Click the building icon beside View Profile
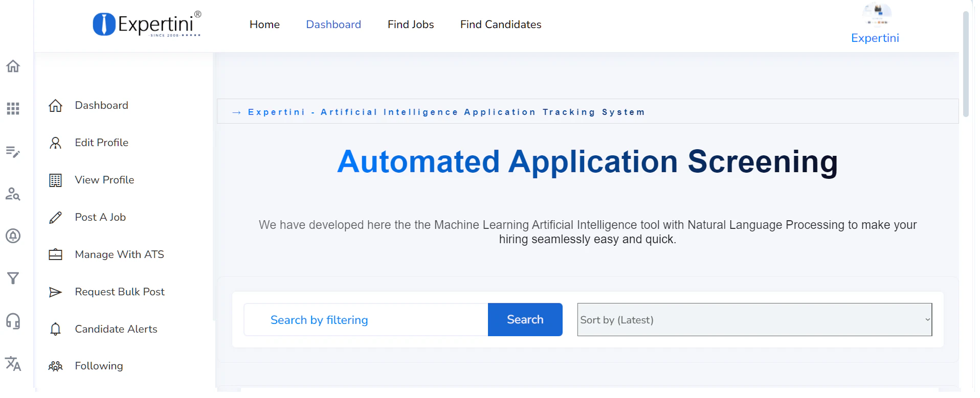This screenshot has width=980, height=398. point(55,180)
